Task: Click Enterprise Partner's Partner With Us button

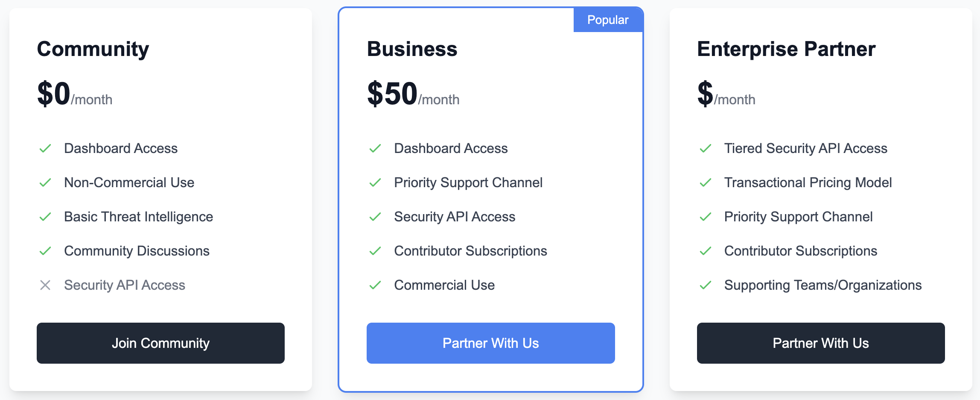Action: point(820,343)
